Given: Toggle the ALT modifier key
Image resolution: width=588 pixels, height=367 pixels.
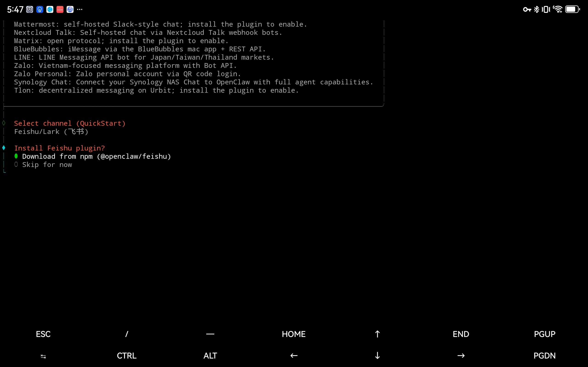Looking at the screenshot, I should point(210,356).
